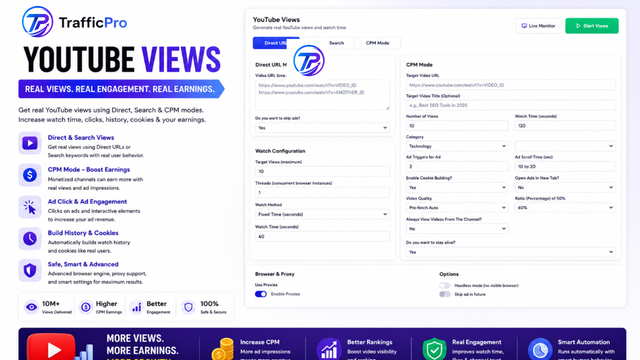Image resolution: width=640 pixels, height=360 pixels.
Task: Open the empty dropdown next to Category
Action: (x=565, y=146)
